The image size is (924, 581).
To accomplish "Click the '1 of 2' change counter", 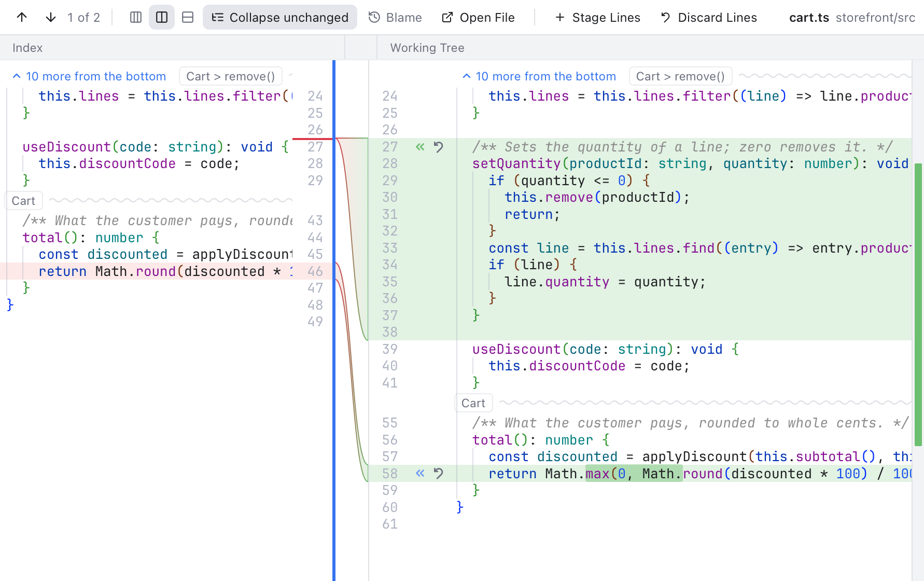I will point(83,18).
